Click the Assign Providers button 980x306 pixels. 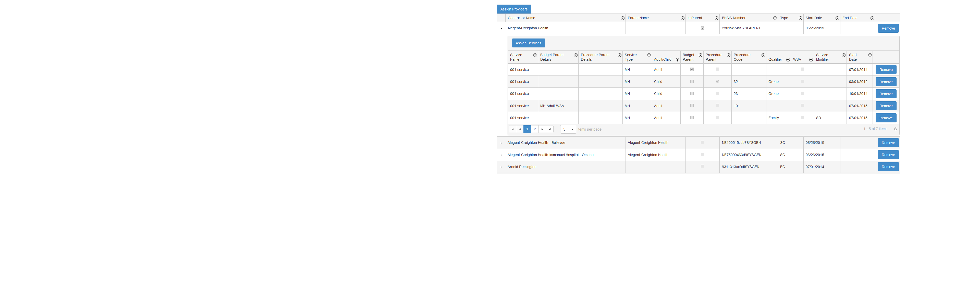coord(513,9)
